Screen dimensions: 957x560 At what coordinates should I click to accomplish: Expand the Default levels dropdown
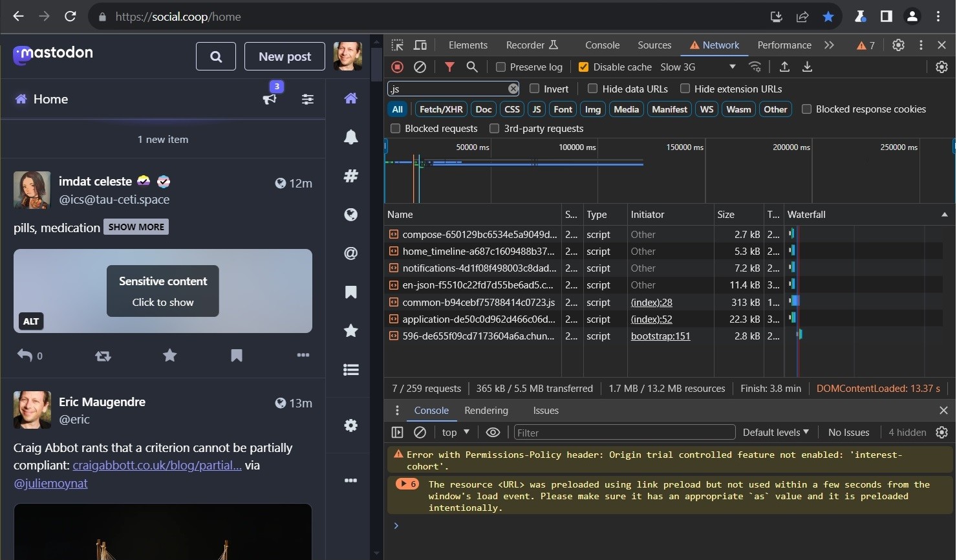[775, 433]
